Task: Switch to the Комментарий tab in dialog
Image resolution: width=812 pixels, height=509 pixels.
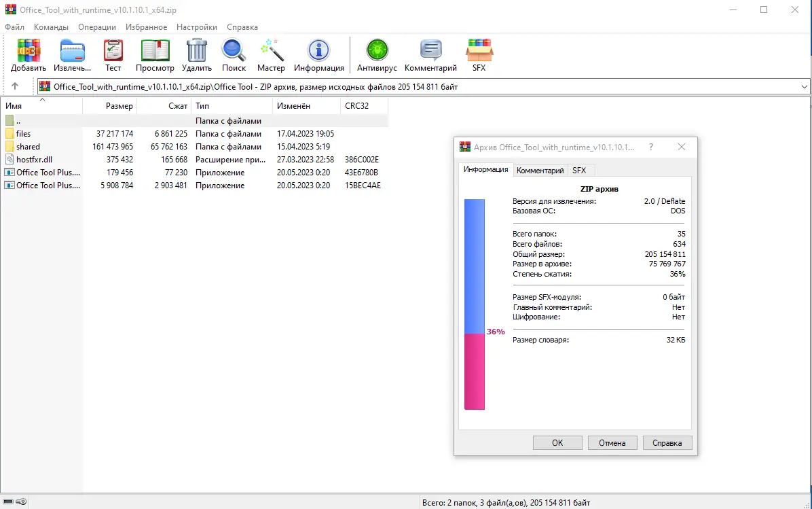Action: point(540,170)
